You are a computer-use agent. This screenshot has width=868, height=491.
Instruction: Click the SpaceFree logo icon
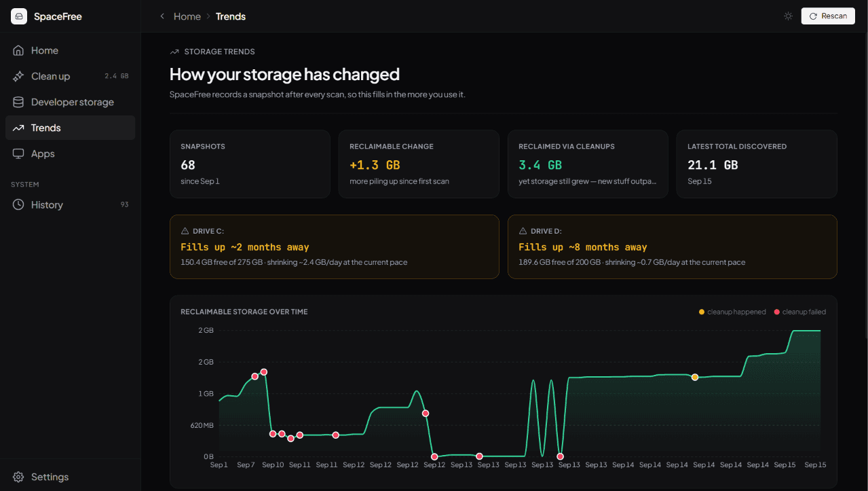pos(19,16)
